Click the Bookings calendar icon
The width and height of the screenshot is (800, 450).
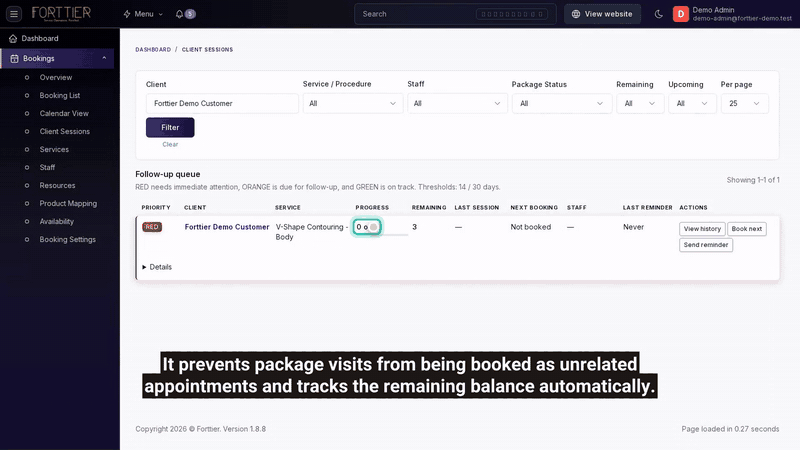14,59
